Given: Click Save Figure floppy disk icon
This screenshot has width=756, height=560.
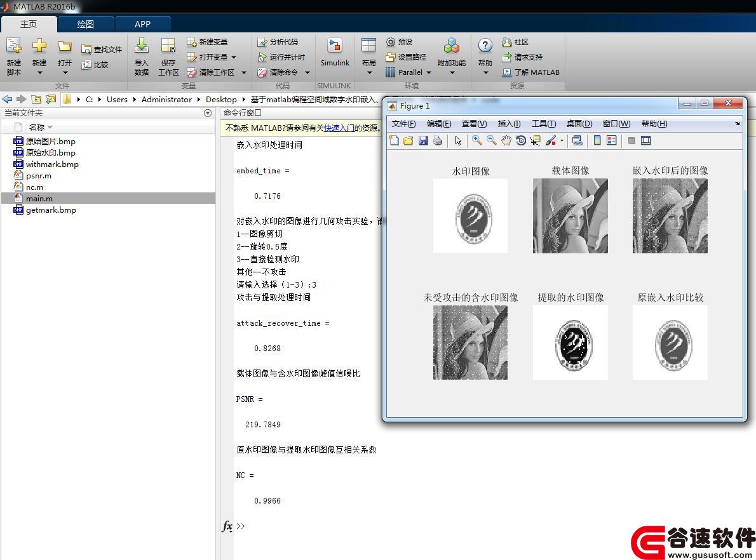Looking at the screenshot, I should (x=423, y=140).
